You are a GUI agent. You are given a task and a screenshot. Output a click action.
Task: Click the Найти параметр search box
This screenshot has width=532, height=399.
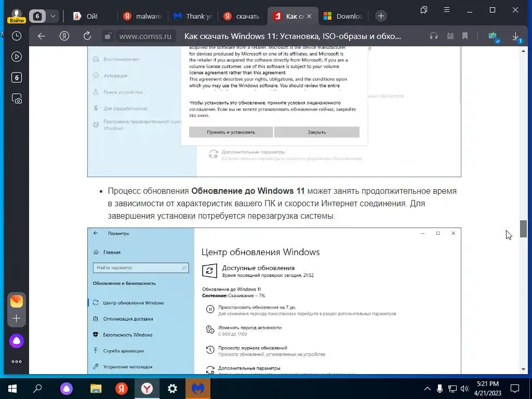pyautogui.click(x=140, y=268)
